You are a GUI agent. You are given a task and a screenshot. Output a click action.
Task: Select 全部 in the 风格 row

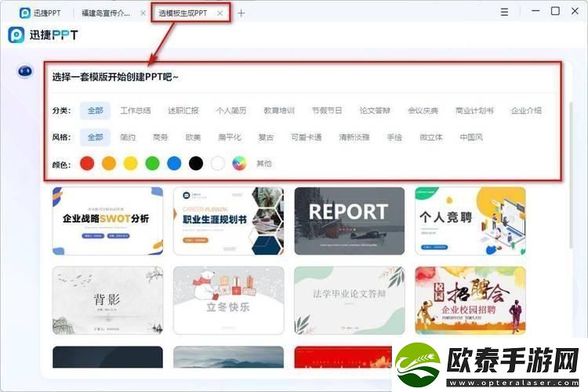pos(95,137)
